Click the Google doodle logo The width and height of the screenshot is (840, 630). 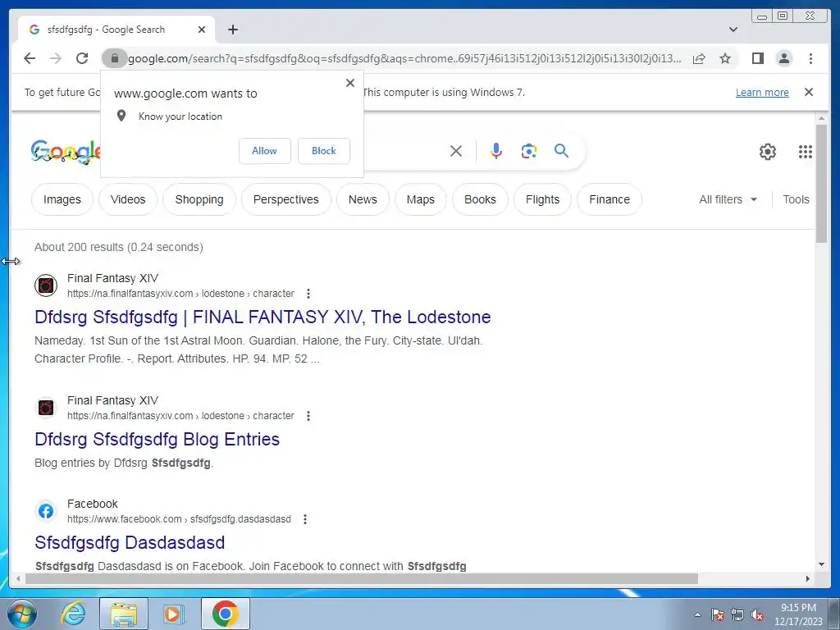66,152
